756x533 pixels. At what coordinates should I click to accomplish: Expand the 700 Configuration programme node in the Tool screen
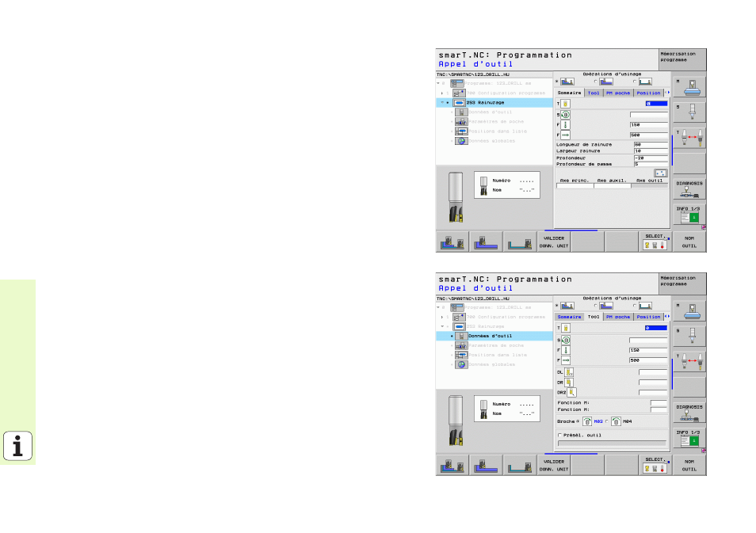[442, 317]
